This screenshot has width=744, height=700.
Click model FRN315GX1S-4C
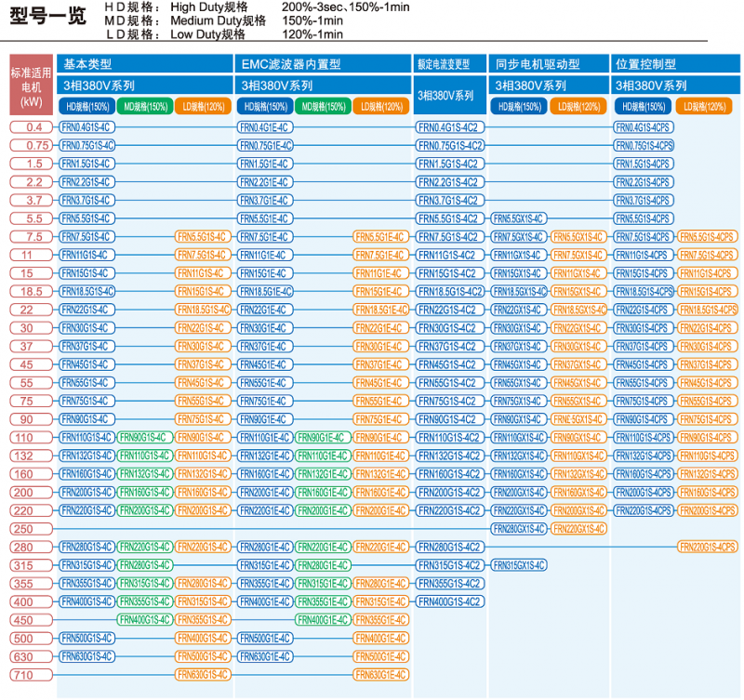(x=519, y=565)
